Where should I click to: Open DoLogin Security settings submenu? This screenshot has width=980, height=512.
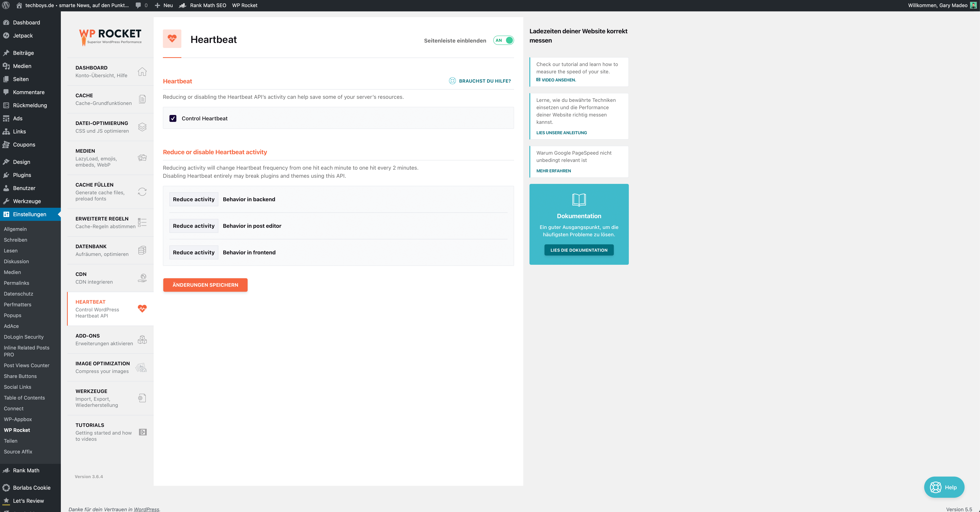24,337
